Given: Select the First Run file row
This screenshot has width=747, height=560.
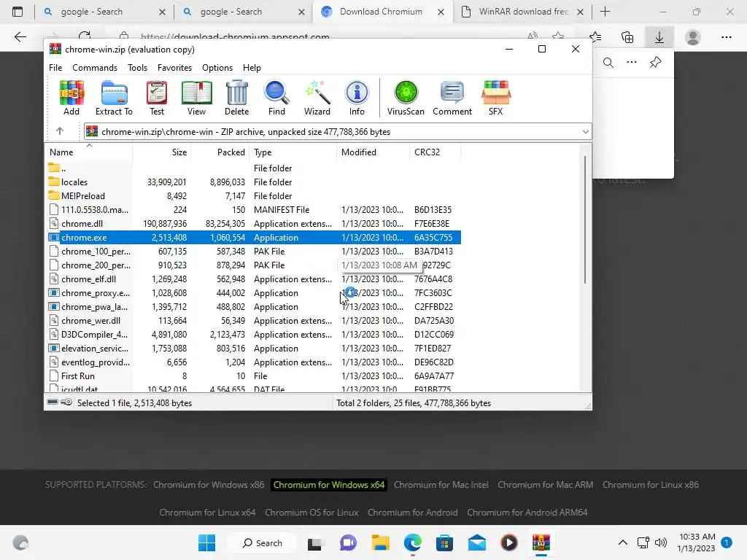Looking at the screenshot, I should pyautogui.click(x=254, y=376).
